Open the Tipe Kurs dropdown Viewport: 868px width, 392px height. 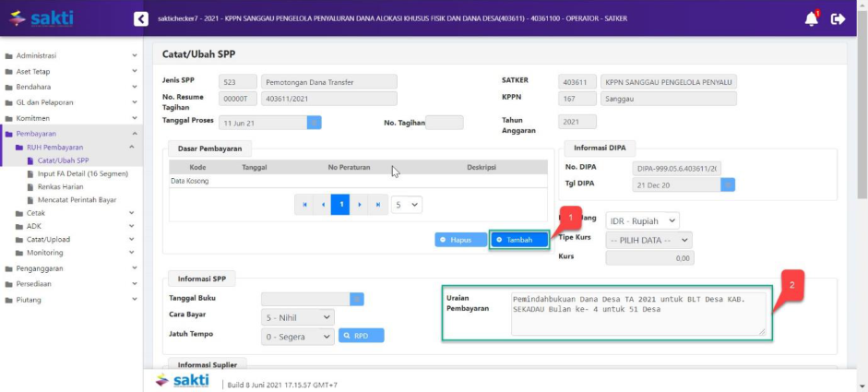[x=648, y=240]
